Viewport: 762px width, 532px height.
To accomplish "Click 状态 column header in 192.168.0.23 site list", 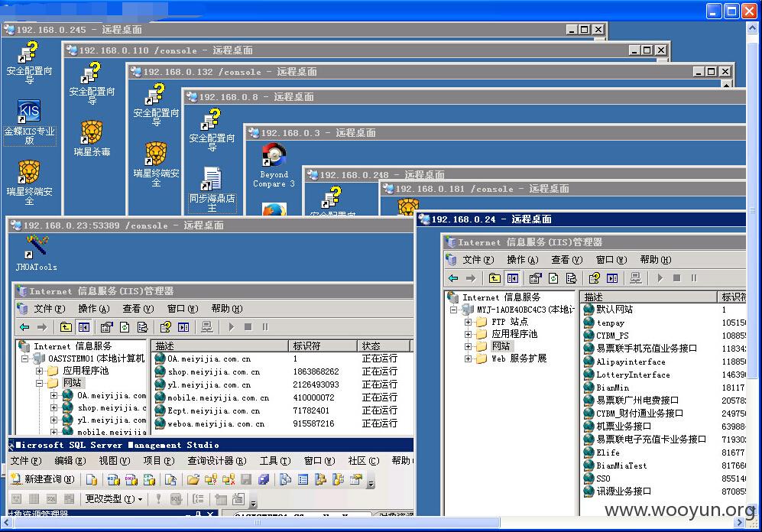I will 384,345.
